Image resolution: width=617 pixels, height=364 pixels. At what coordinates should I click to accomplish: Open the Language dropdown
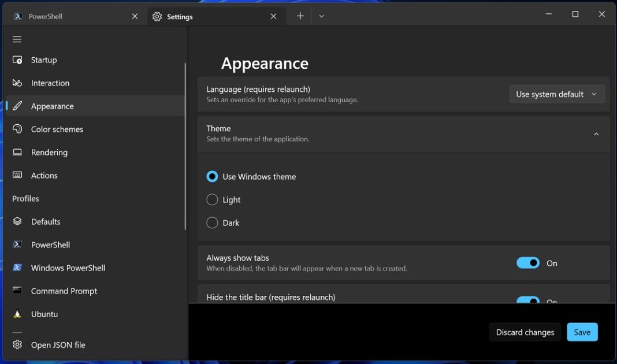point(556,94)
